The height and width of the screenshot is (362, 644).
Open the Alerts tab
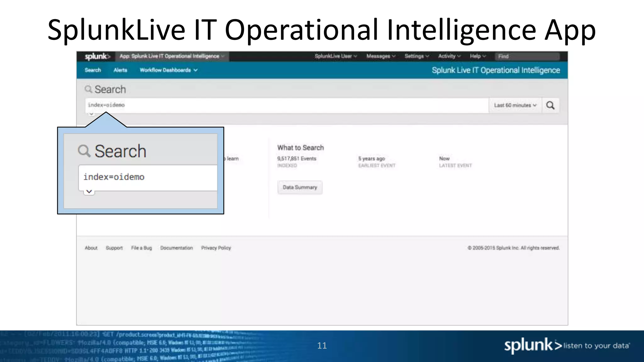pos(120,70)
